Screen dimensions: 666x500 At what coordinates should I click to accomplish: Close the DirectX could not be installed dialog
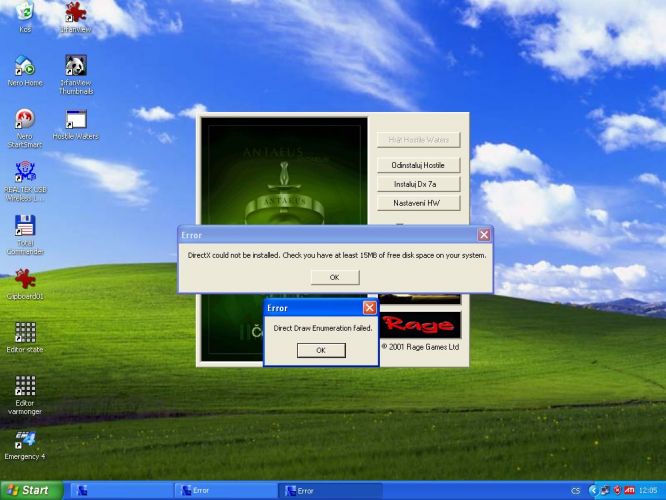[484, 235]
